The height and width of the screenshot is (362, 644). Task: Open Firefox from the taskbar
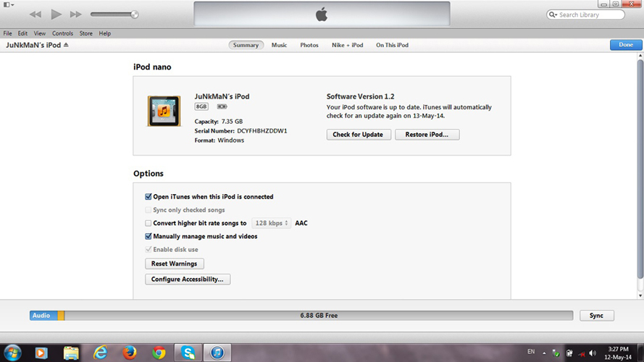coord(130,352)
